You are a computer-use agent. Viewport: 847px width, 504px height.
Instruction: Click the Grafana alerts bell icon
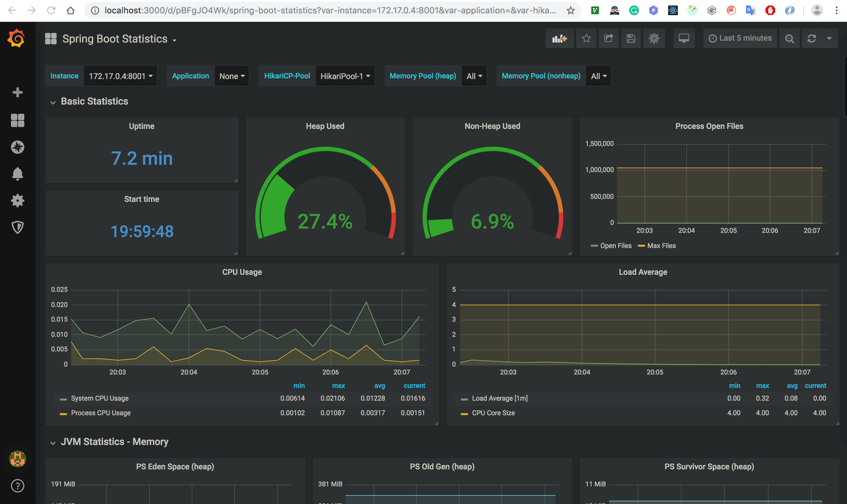(16, 174)
